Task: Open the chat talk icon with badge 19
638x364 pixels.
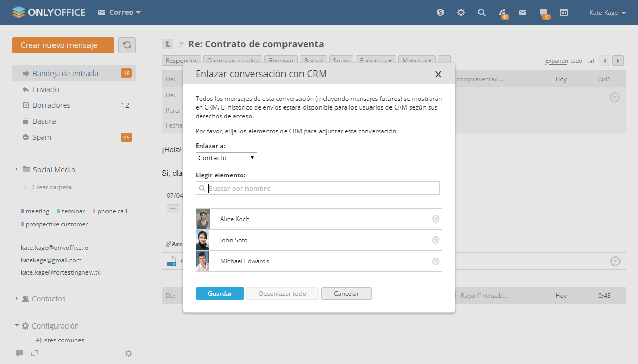Action: click(x=543, y=13)
